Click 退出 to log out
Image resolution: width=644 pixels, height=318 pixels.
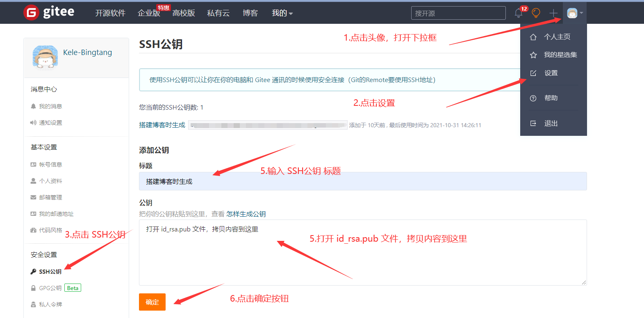(x=551, y=124)
